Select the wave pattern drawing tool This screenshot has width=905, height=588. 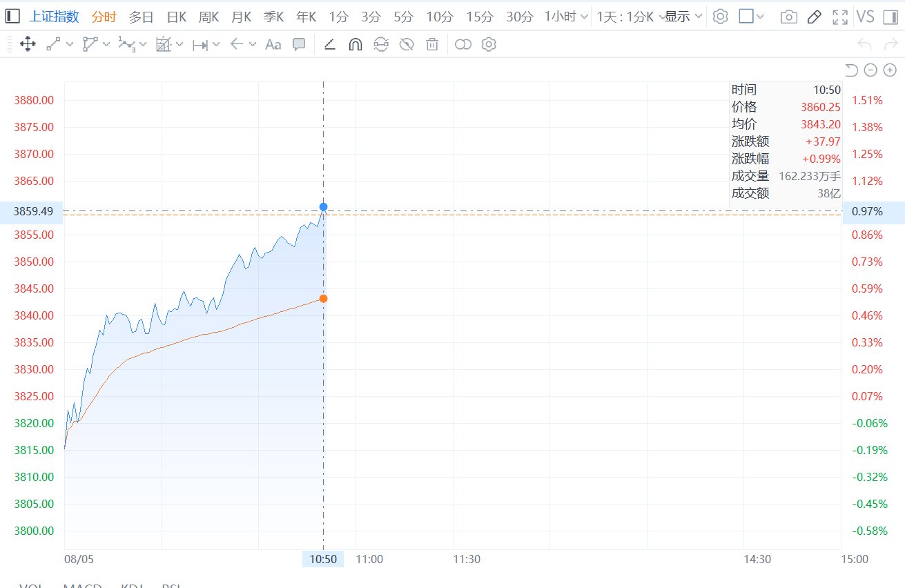tap(126, 45)
